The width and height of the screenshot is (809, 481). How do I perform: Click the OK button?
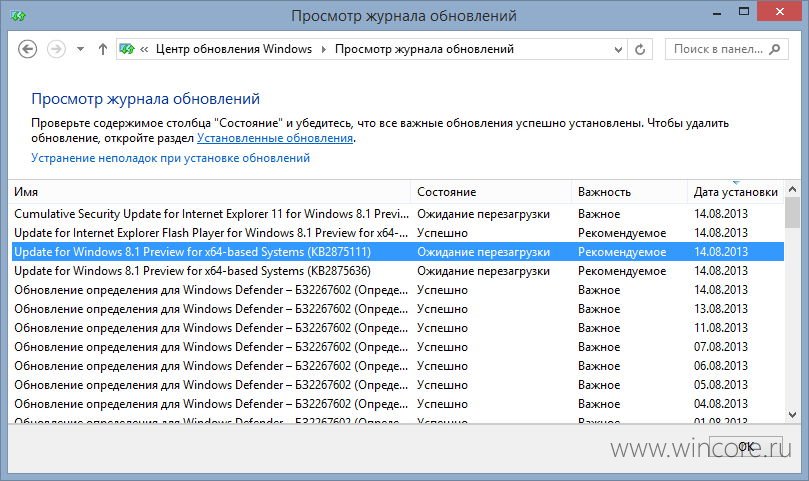746,446
